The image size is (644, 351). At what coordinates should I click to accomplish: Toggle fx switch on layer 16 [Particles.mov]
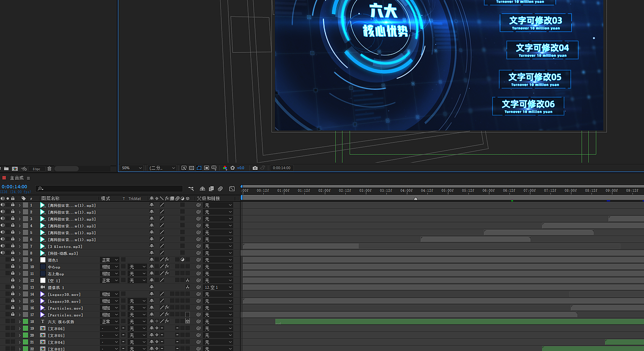tap(167, 308)
